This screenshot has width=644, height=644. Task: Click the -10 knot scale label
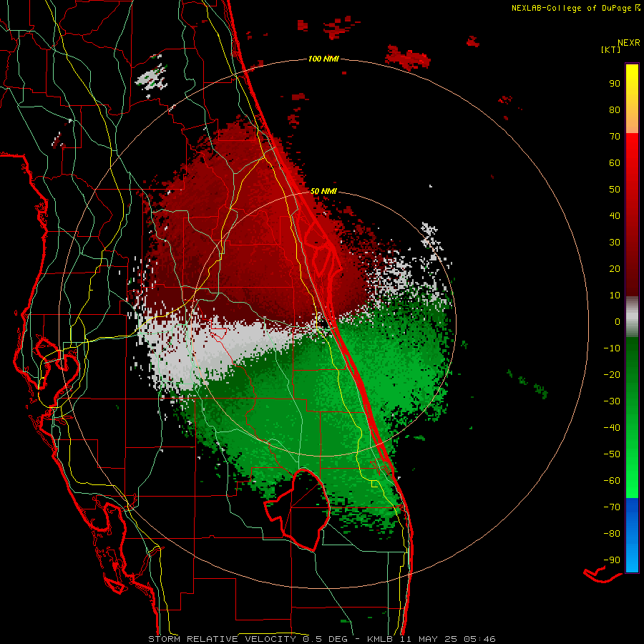tap(612, 348)
